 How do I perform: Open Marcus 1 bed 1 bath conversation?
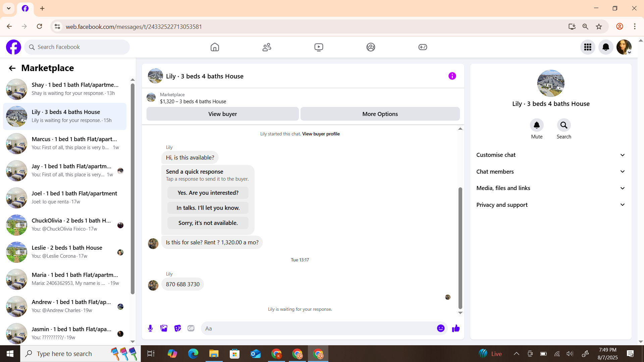65,143
